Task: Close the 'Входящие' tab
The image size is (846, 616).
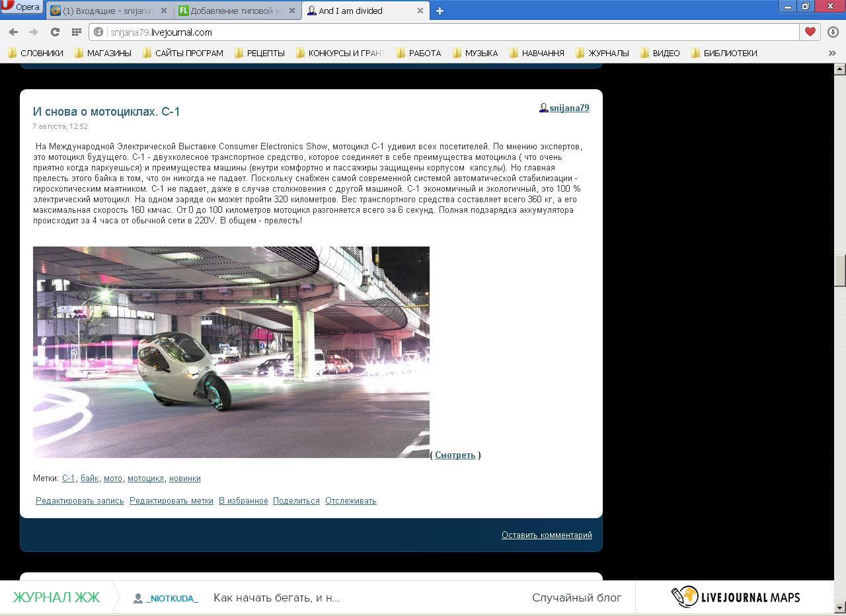Action: click(x=164, y=11)
